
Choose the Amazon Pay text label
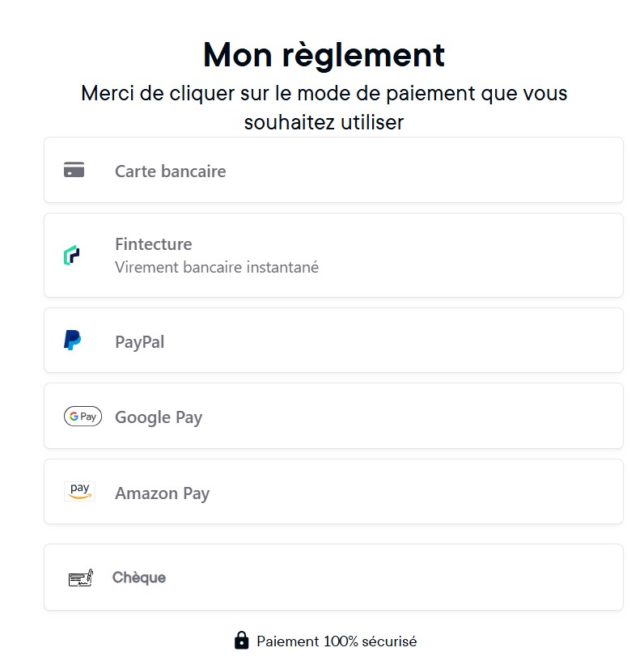pos(162,493)
